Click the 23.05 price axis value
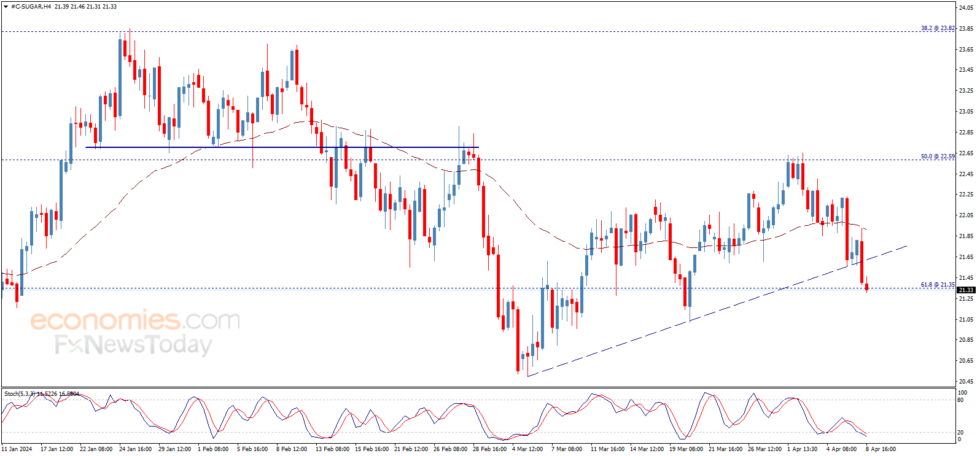 point(966,112)
